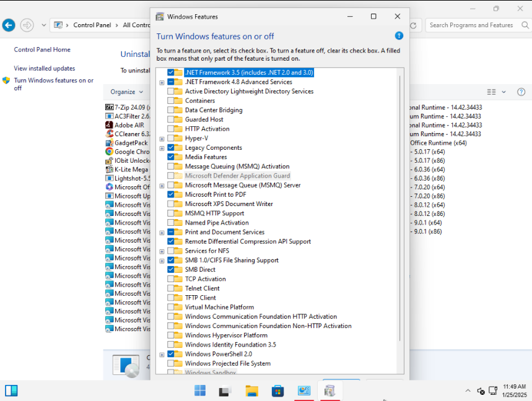Enable Windows Hypervisor Platform checkbox
The image size is (532, 401).
click(171, 335)
